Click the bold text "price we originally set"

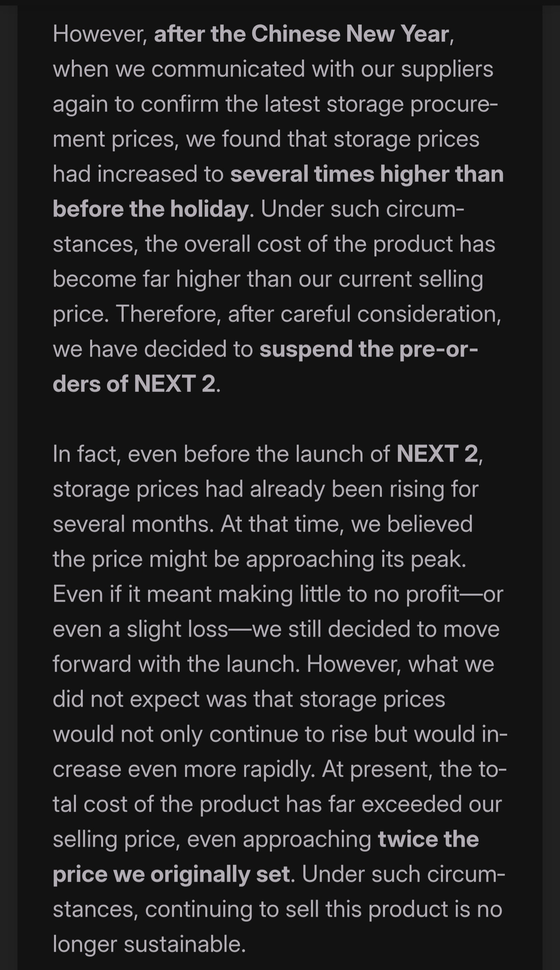pos(171,874)
